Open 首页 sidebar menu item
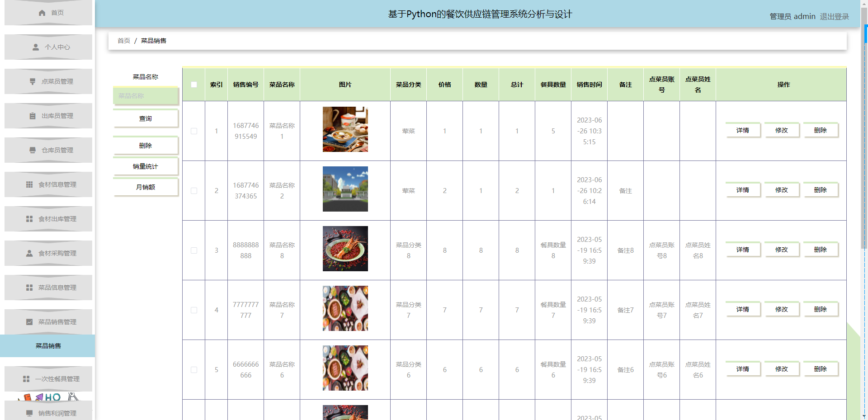868x420 pixels. pyautogui.click(x=48, y=13)
